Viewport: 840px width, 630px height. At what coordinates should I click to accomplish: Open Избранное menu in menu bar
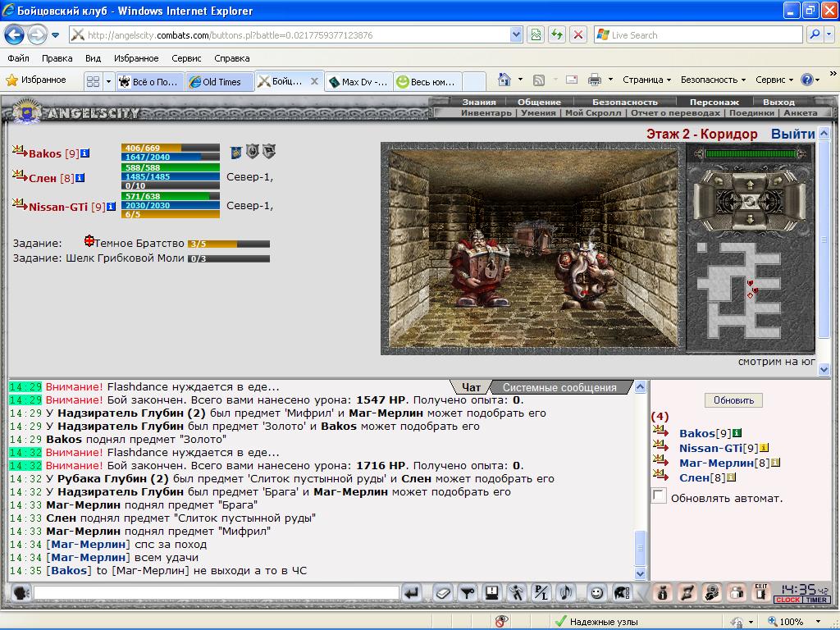136,58
